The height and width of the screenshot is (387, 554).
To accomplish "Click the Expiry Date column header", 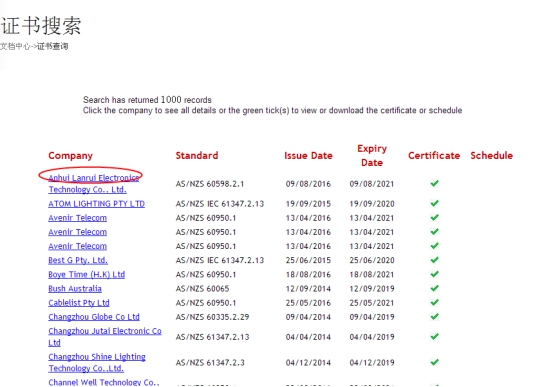I will [372, 156].
